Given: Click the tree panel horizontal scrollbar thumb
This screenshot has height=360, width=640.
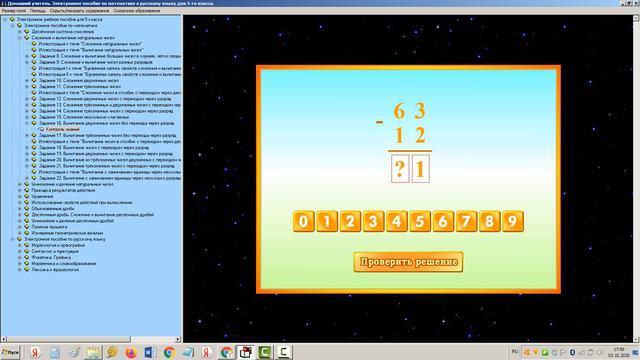Looking at the screenshot, I should (x=69, y=339).
